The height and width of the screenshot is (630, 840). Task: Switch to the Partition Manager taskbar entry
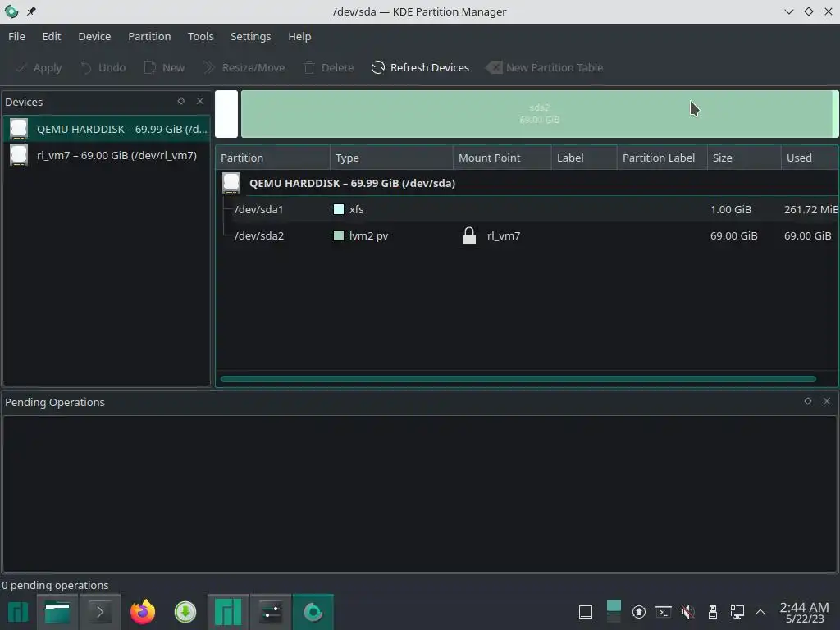click(313, 612)
